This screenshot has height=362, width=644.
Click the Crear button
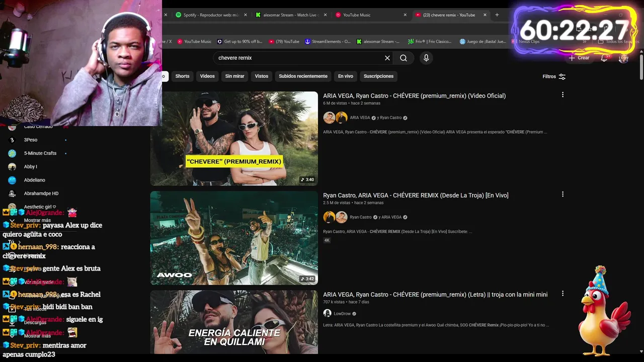[x=579, y=58]
